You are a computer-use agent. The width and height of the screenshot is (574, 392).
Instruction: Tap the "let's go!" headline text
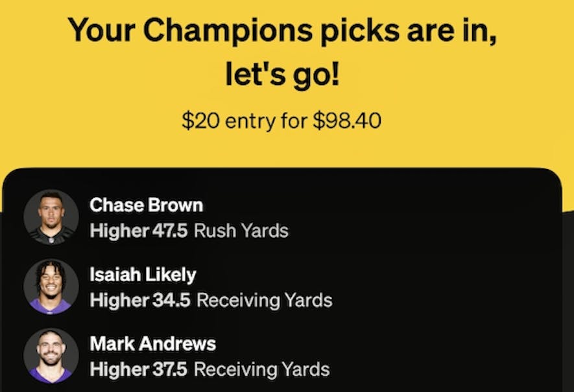[x=282, y=75]
